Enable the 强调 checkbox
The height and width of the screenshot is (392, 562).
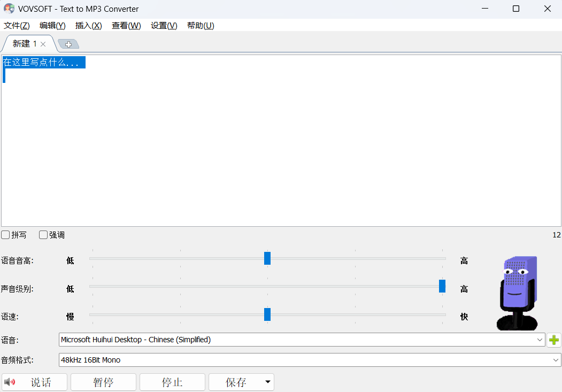[43, 235]
